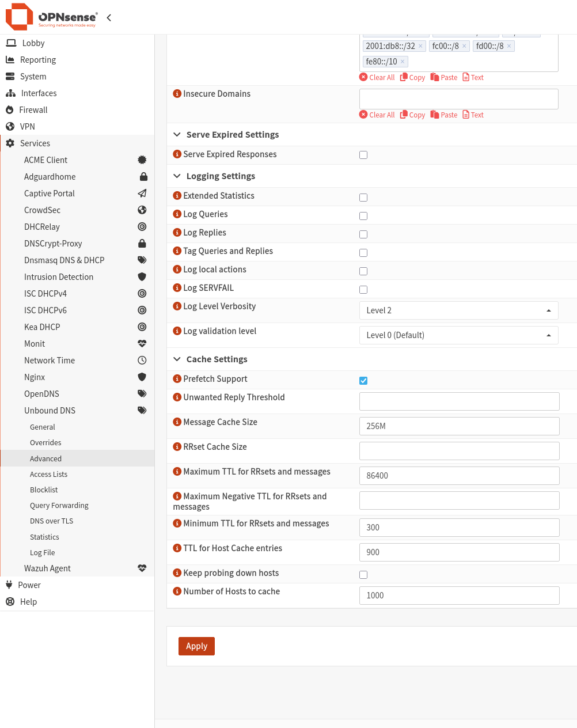The height and width of the screenshot is (728, 577).
Task: Remove the fc00::/8 network tag
Action: (x=464, y=46)
